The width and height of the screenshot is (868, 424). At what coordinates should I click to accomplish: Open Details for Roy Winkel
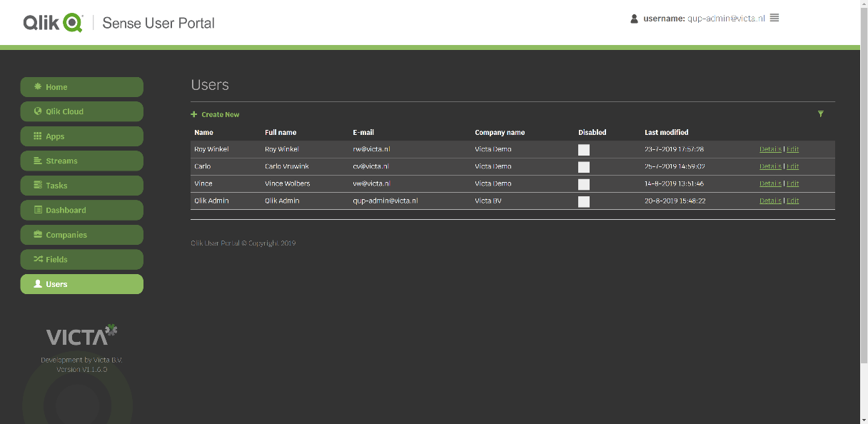(x=770, y=149)
